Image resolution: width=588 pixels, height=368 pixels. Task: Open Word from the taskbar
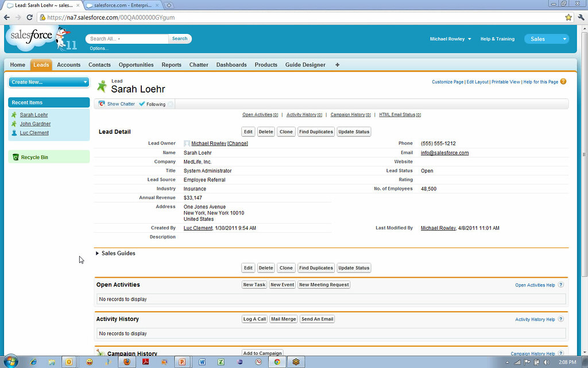pyautogui.click(x=202, y=362)
